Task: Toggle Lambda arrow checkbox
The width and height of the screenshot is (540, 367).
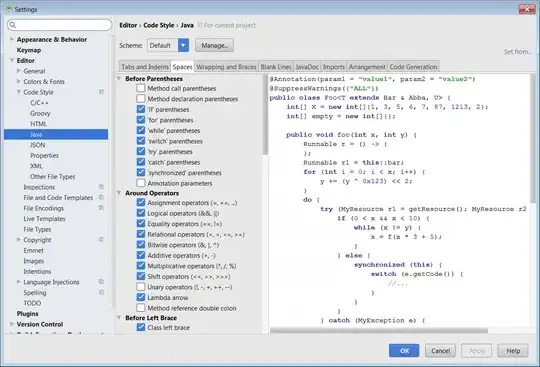Action: pos(141,297)
